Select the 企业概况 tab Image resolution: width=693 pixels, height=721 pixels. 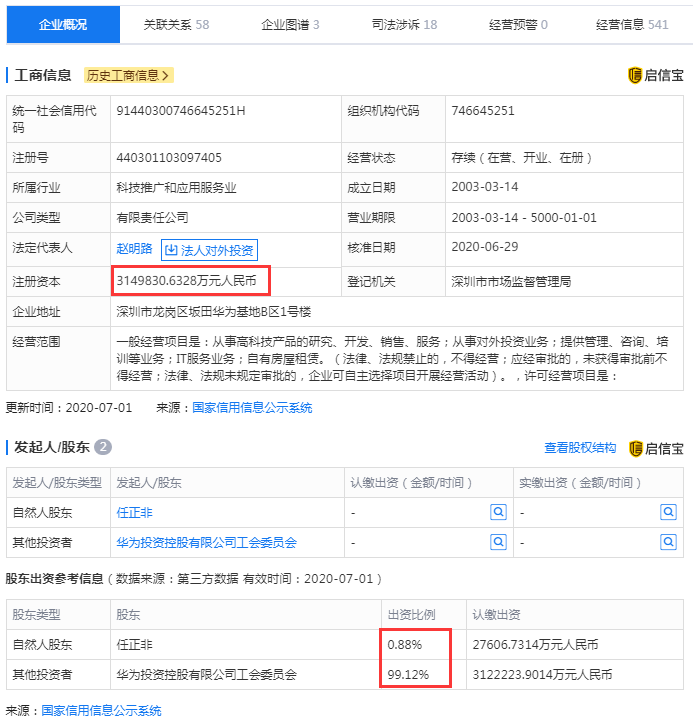click(63, 24)
